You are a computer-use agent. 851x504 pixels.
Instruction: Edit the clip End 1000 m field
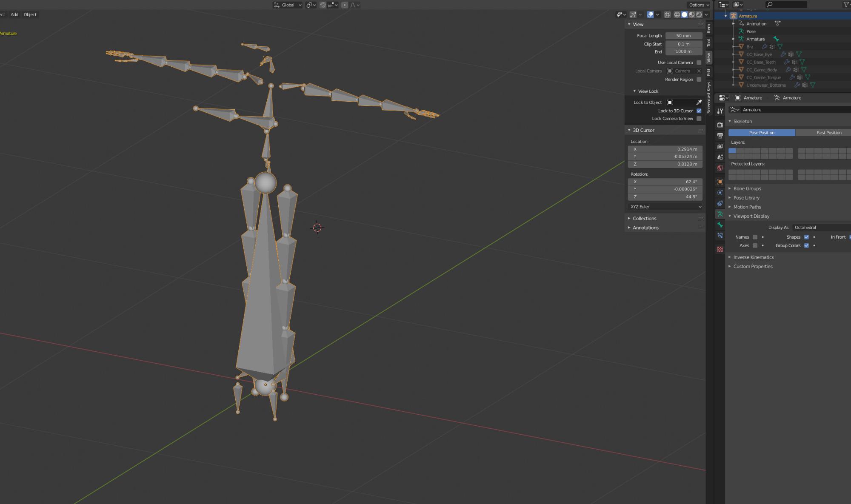(x=683, y=51)
